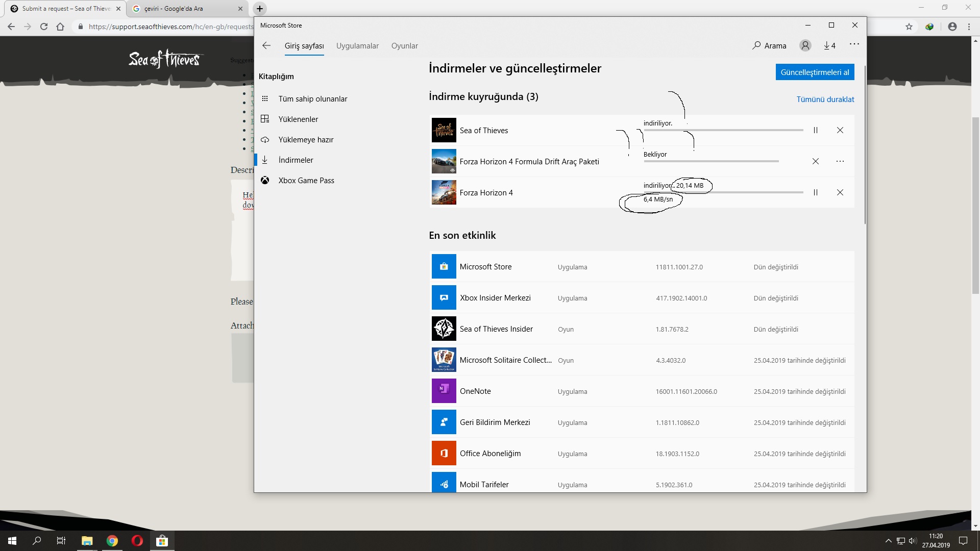Open the Action Center notification icon
This screenshot has width=980, height=551.
[x=963, y=541]
